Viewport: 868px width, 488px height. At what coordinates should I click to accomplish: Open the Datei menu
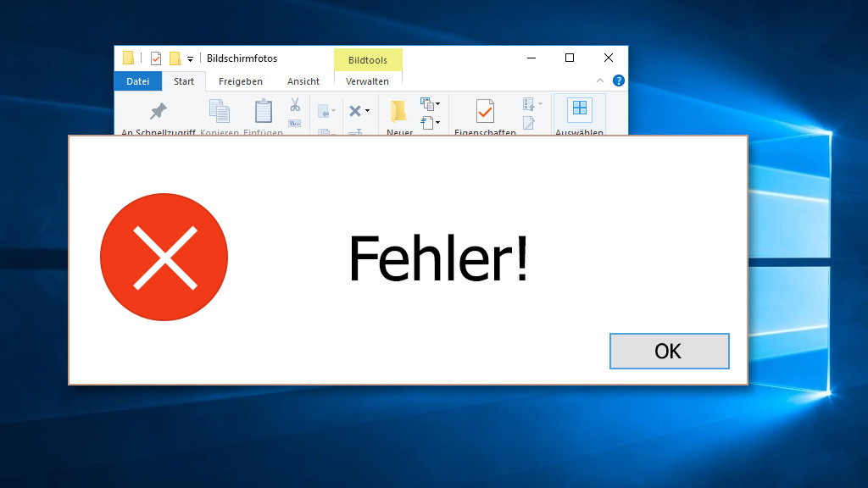(x=137, y=81)
